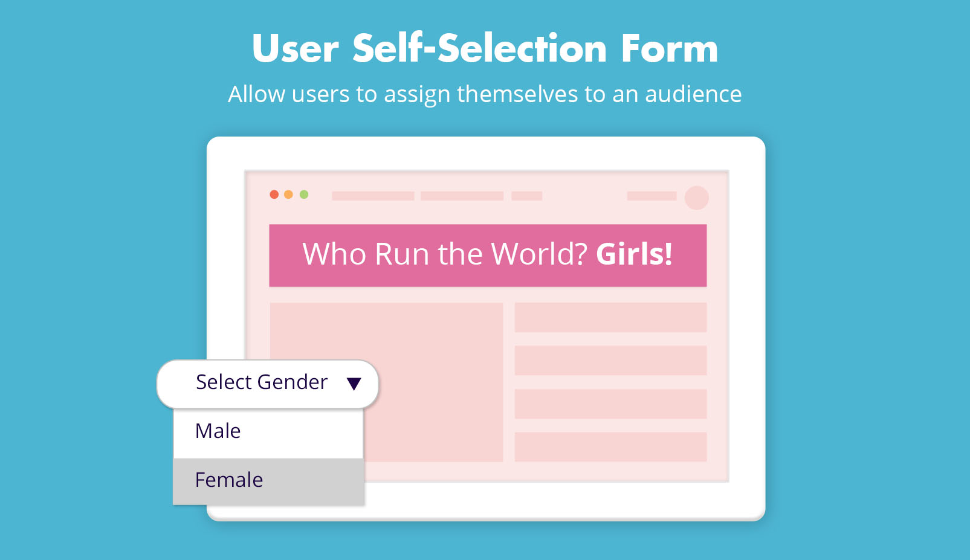Click the orange window dot

pyautogui.click(x=288, y=195)
